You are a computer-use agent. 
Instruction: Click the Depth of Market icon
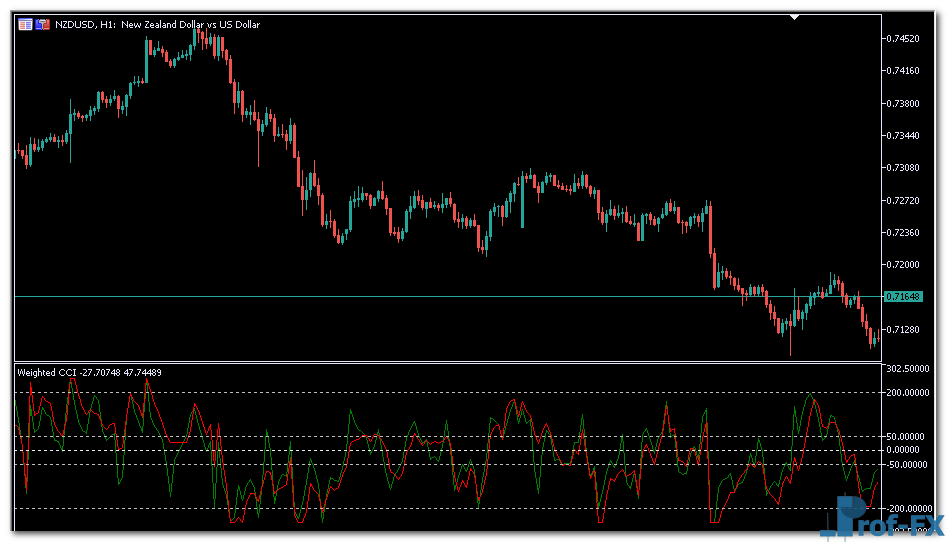(x=43, y=24)
